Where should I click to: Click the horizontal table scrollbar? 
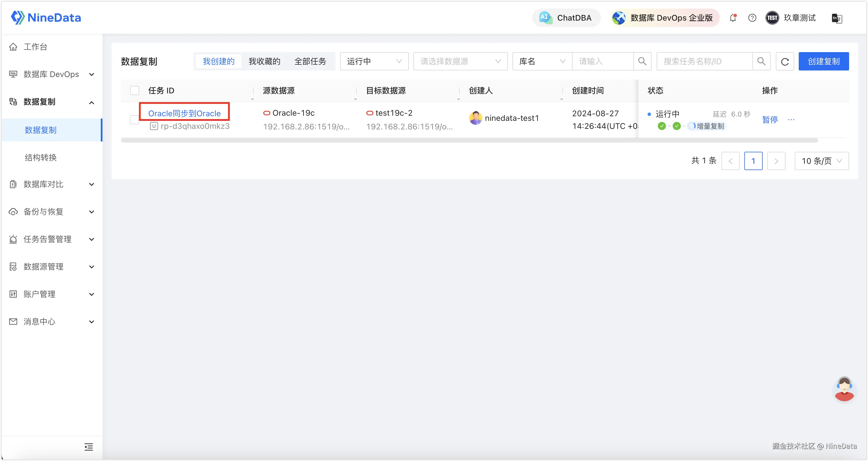coord(469,140)
